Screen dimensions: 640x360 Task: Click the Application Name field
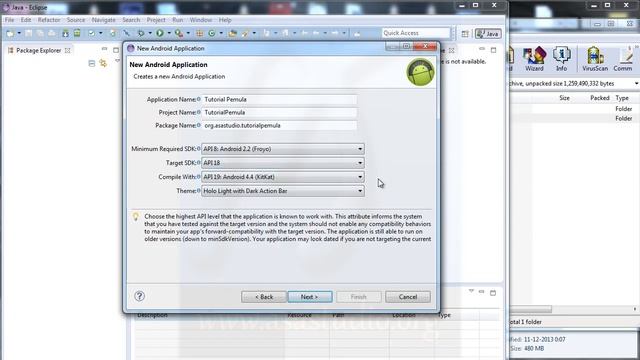coord(279,99)
